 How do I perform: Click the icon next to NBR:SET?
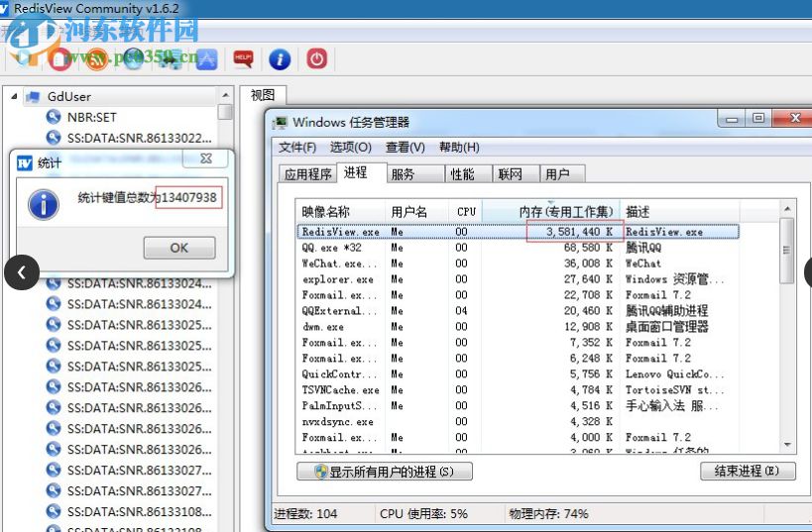54,117
